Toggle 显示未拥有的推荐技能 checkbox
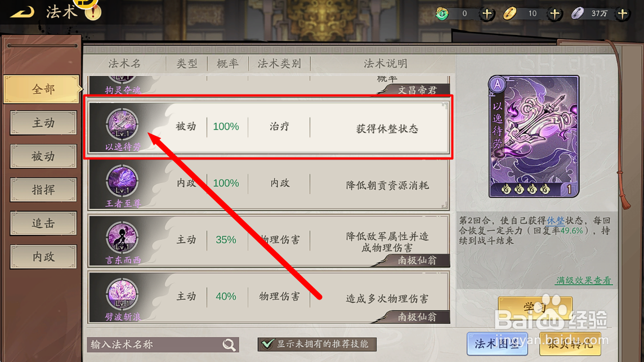The image size is (644, 362). pos(268,344)
